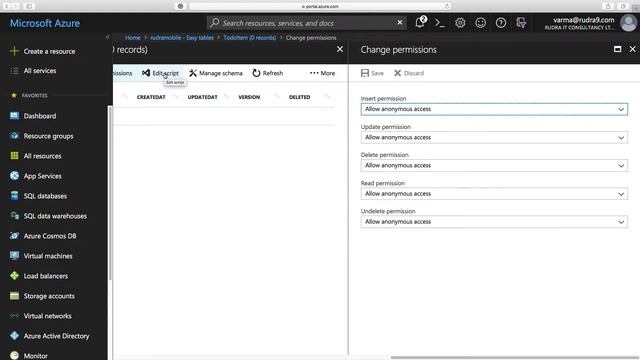Image resolution: width=640 pixels, height=360 pixels.
Task: Click the Monitor icon in sidebar
Action: [x=14, y=356]
